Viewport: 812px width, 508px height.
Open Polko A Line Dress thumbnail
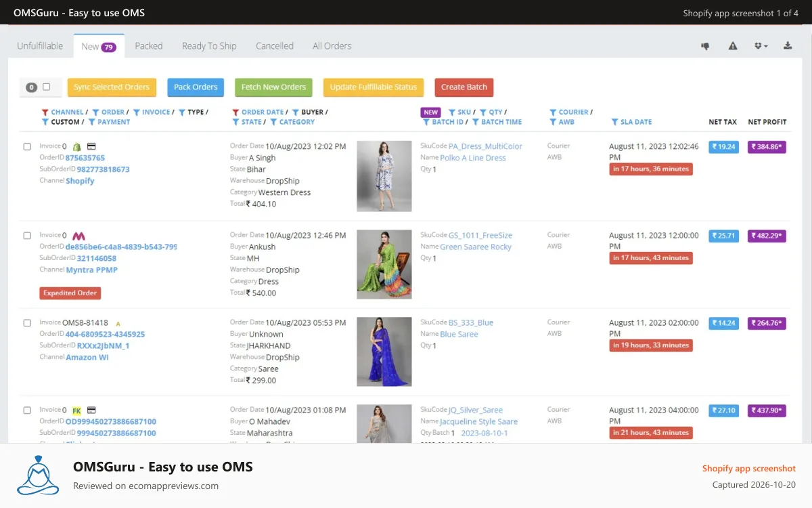coord(384,176)
